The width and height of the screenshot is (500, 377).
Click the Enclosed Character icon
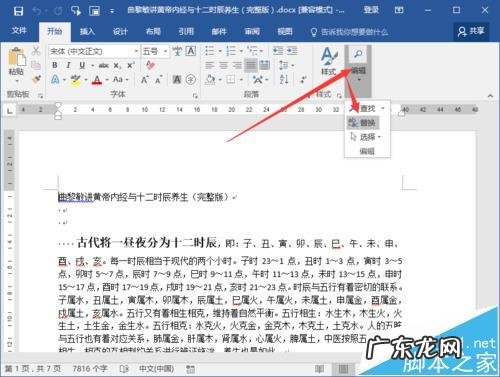click(191, 79)
